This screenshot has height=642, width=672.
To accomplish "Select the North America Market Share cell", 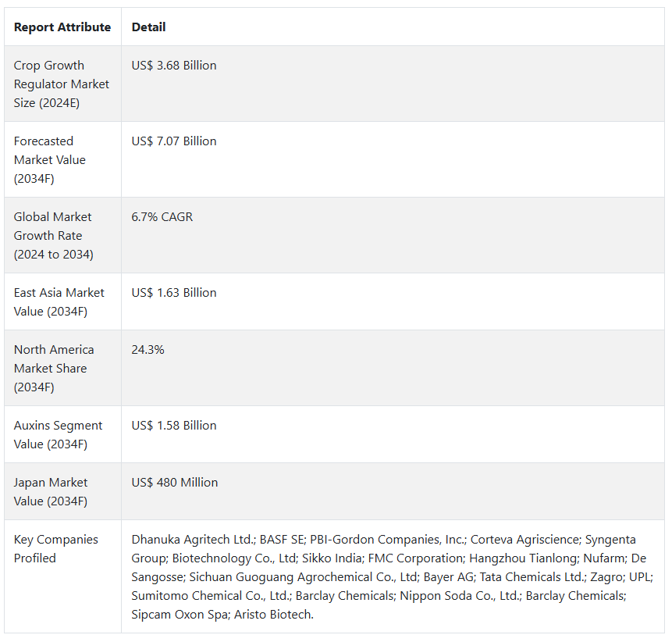I will tap(54, 369).
